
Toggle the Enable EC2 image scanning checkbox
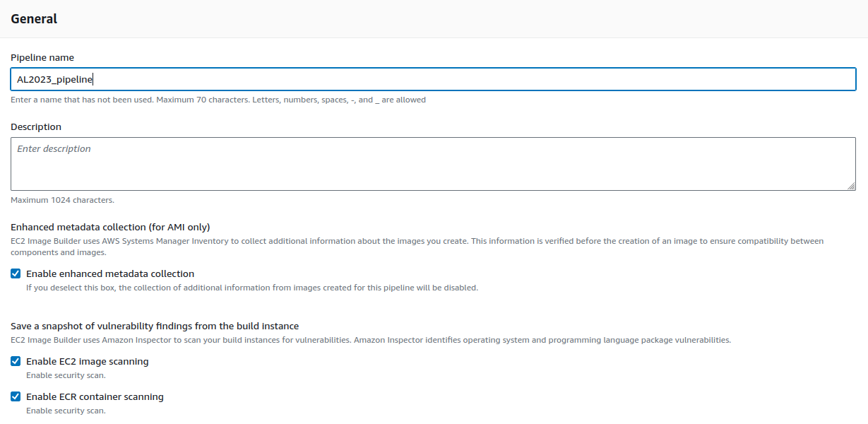[x=16, y=361]
